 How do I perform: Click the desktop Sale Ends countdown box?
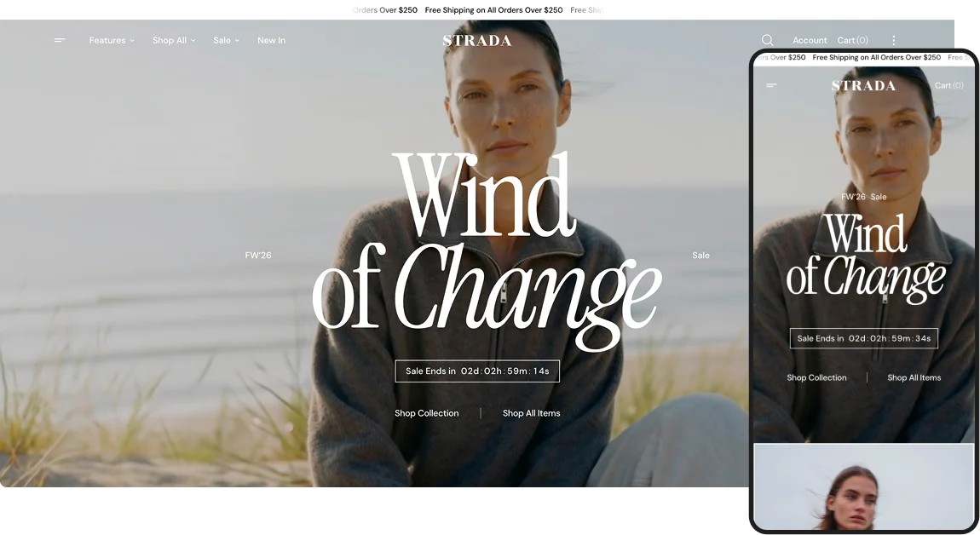[x=477, y=371]
